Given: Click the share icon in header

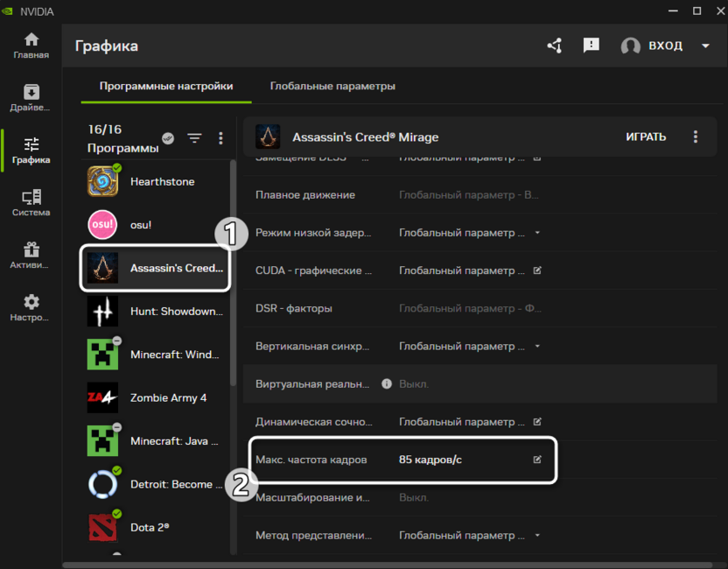Looking at the screenshot, I should (555, 46).
